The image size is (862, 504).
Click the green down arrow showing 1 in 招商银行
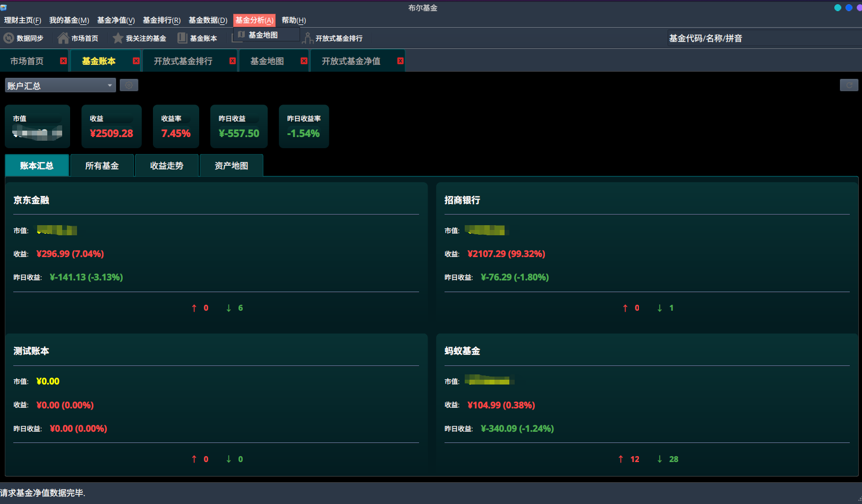[660, 308]
